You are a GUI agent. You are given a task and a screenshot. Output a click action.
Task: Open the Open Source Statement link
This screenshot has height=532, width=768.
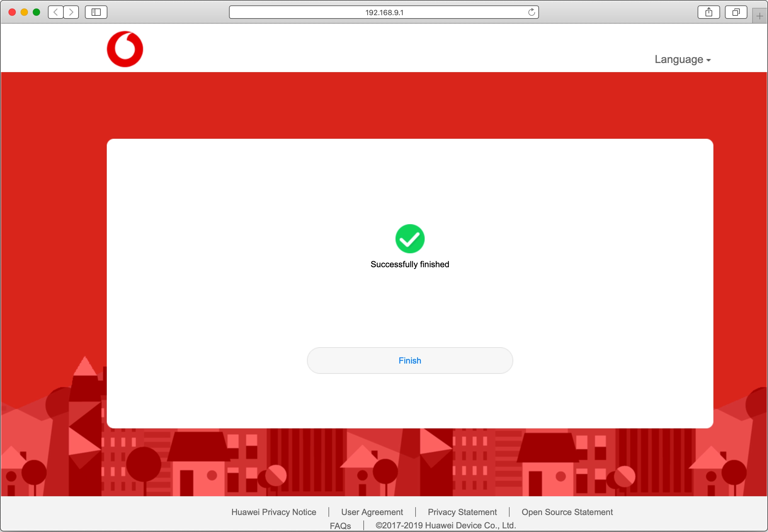coord(567,512)
